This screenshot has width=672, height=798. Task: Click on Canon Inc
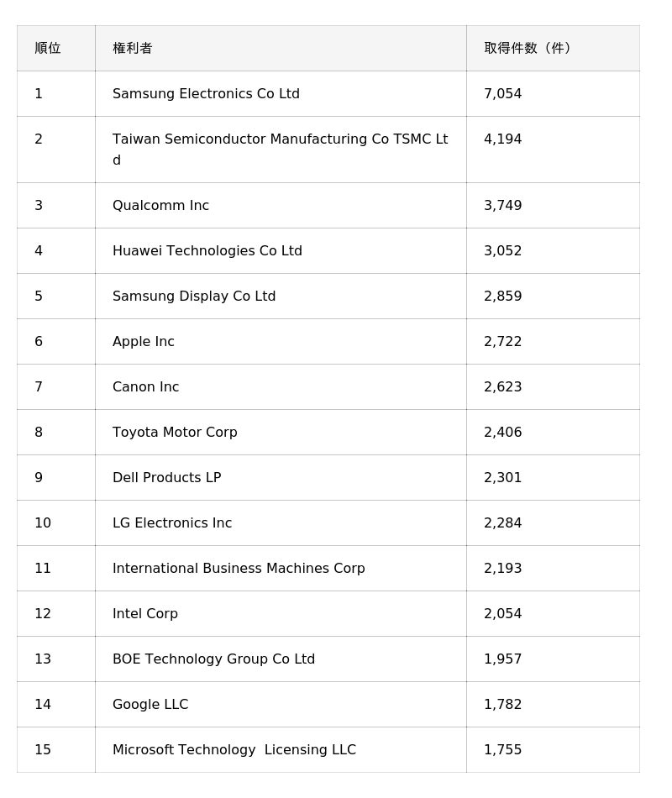coord(146,387)
